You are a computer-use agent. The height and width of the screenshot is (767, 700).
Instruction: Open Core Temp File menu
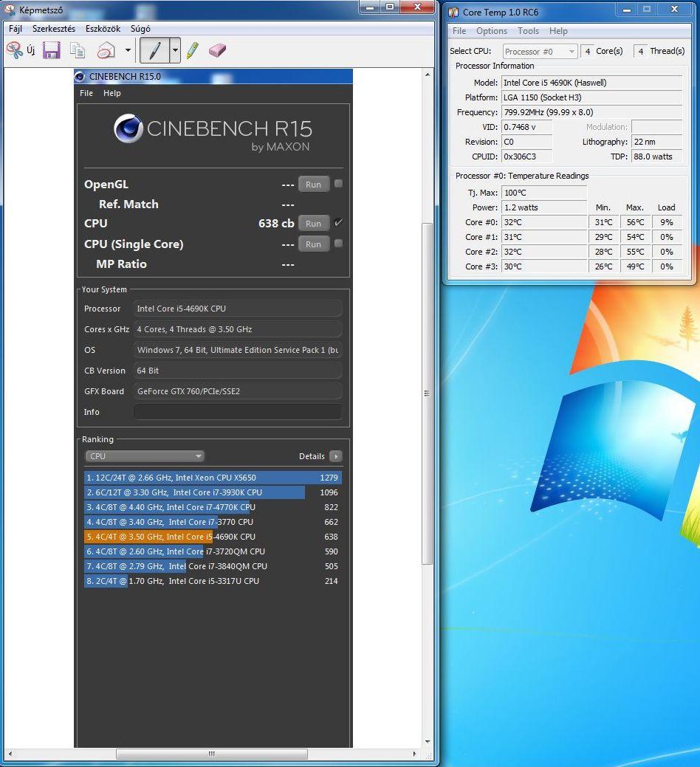point(459,31)
